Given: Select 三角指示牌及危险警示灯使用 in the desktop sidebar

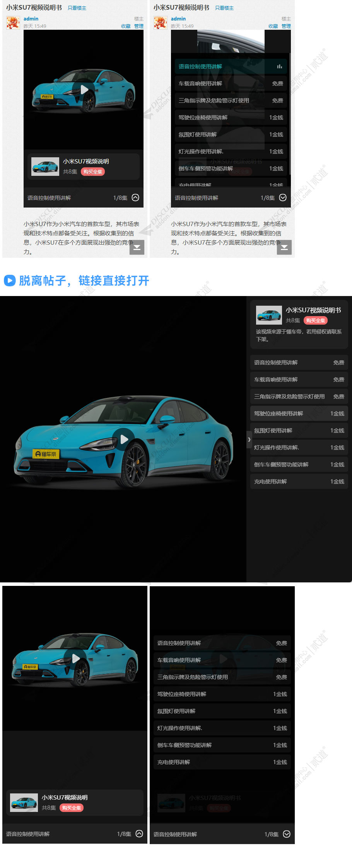Looking at the screenshot, I should [x=299, y=397].
